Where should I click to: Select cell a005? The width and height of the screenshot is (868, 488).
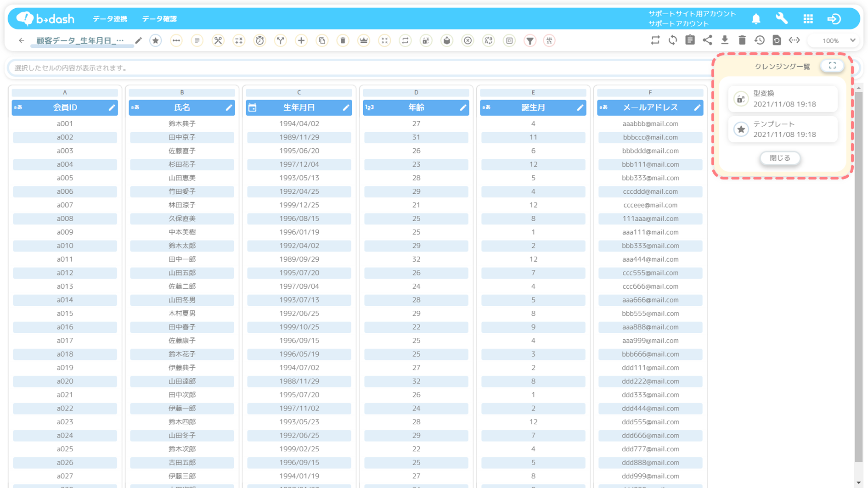click(65, 178)
